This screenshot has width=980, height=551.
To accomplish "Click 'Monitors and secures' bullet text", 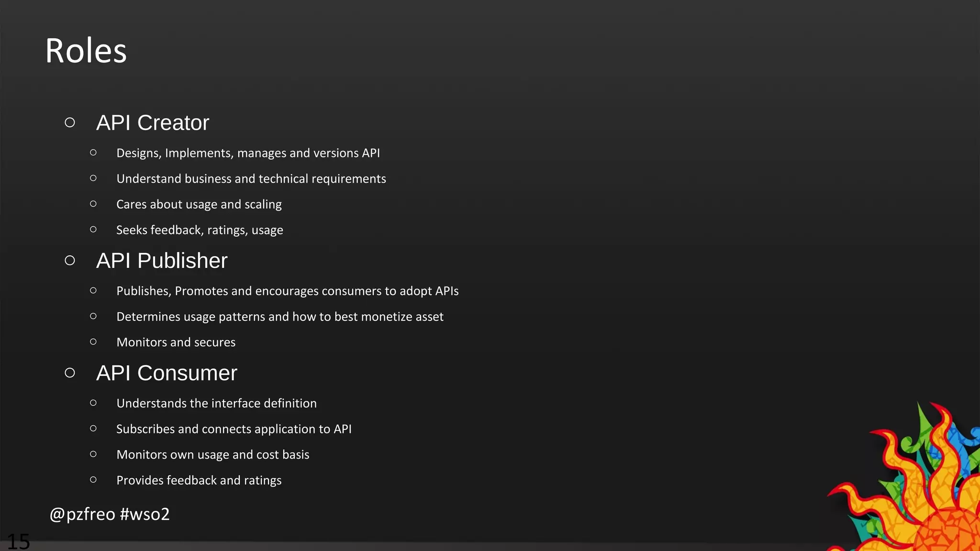I will pos(176,342).
